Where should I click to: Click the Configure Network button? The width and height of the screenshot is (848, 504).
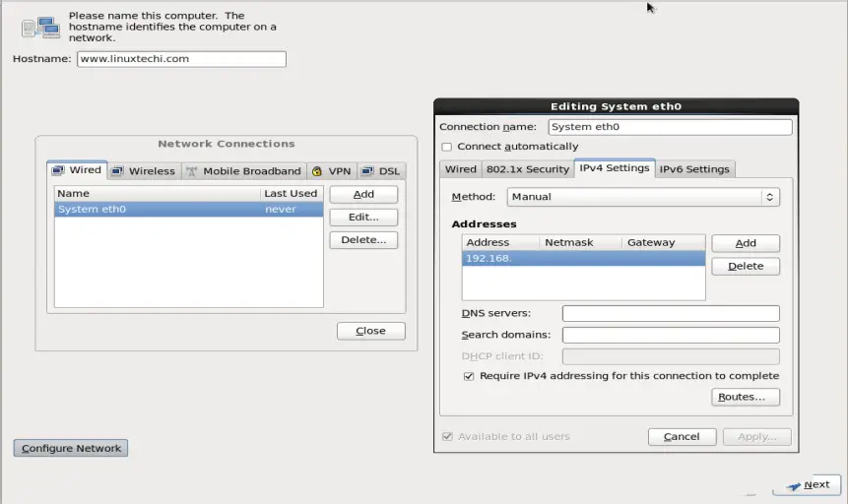click(71, 448)
